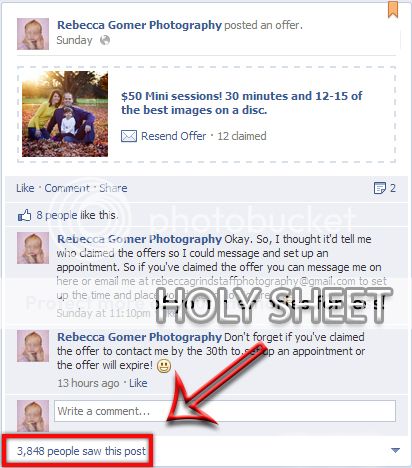Click Comment under the offer post
The image size is (412, 468).
coord(67,188)
